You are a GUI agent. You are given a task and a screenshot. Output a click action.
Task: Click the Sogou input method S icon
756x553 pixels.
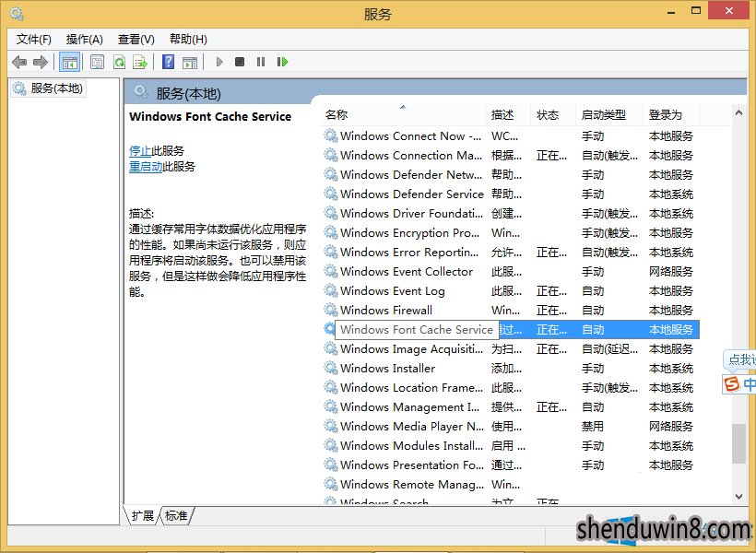coord(732,384)
